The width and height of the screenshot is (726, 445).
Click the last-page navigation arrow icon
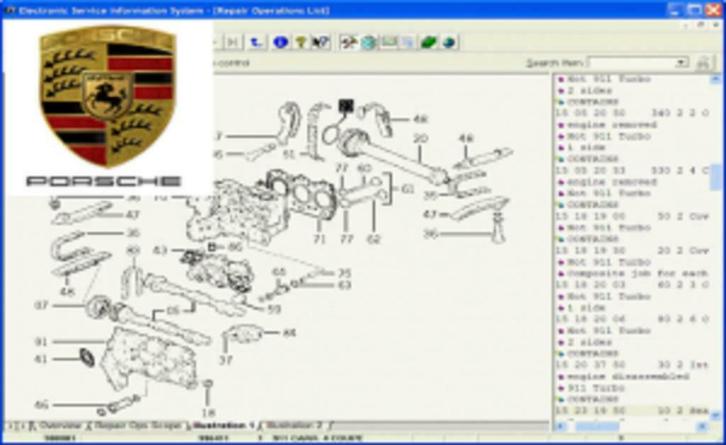pyautogui.click(x=231, y=42)
